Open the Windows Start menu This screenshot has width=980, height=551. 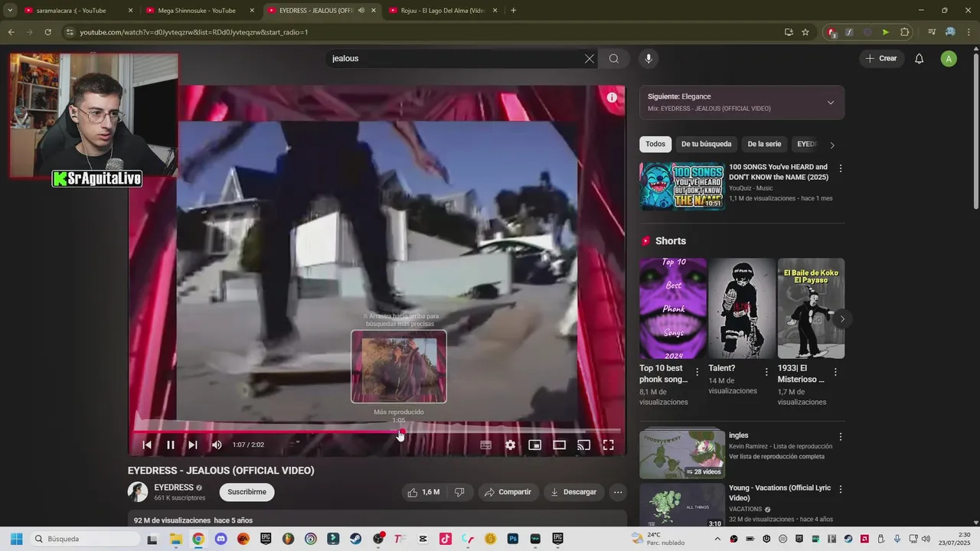coord(16,539)
